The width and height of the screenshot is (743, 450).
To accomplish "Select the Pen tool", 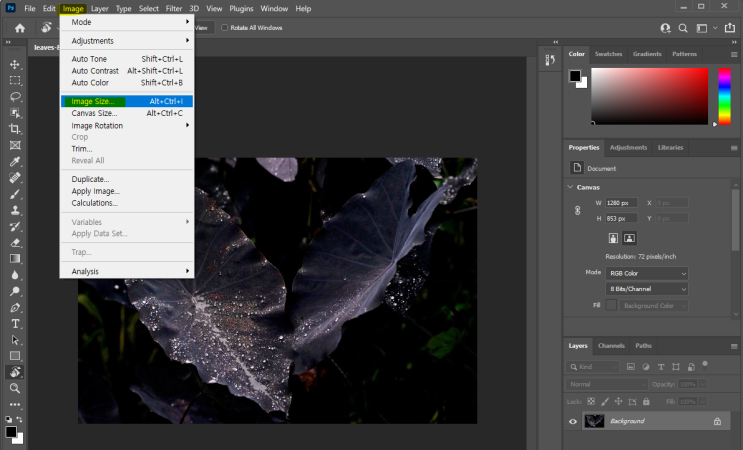I will tap(15, 308).
